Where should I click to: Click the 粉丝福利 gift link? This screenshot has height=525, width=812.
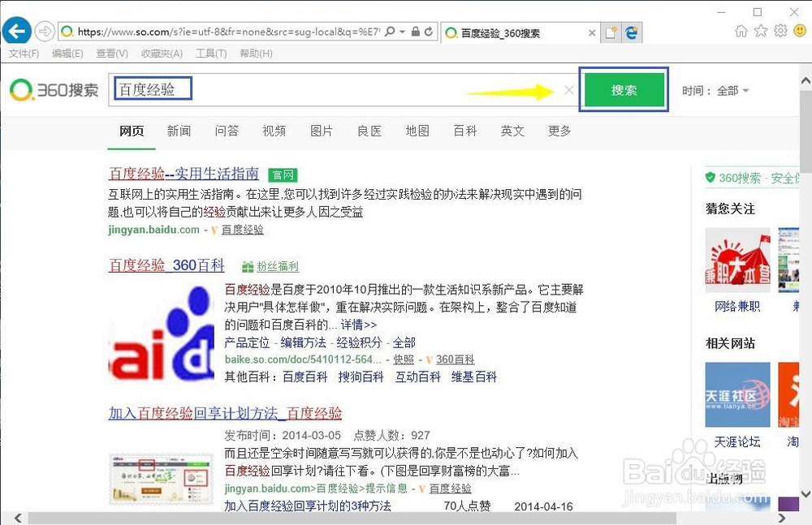pos(271,267)
